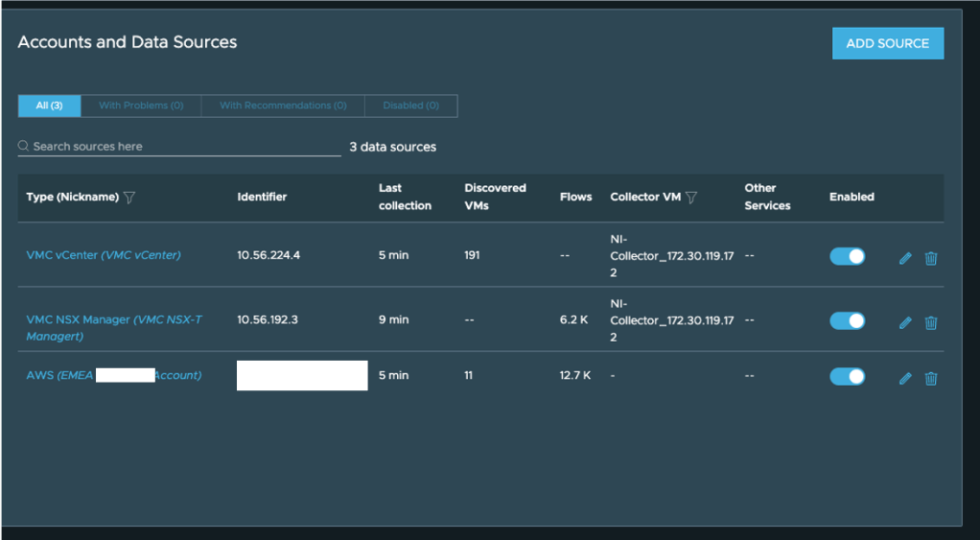The height and width of the screenshot is (540, 980).
Task: Click the 3 data sources count
Action: pos(392,147)
